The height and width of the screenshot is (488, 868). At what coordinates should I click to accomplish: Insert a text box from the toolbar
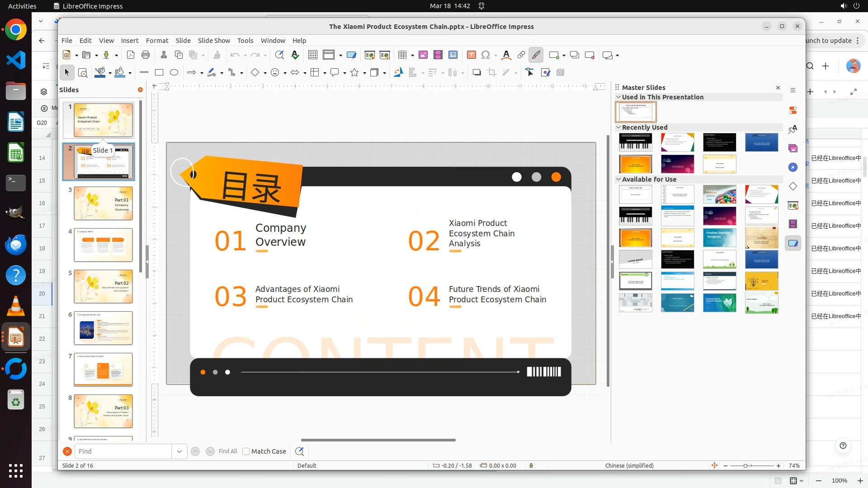tap(471, 55)
